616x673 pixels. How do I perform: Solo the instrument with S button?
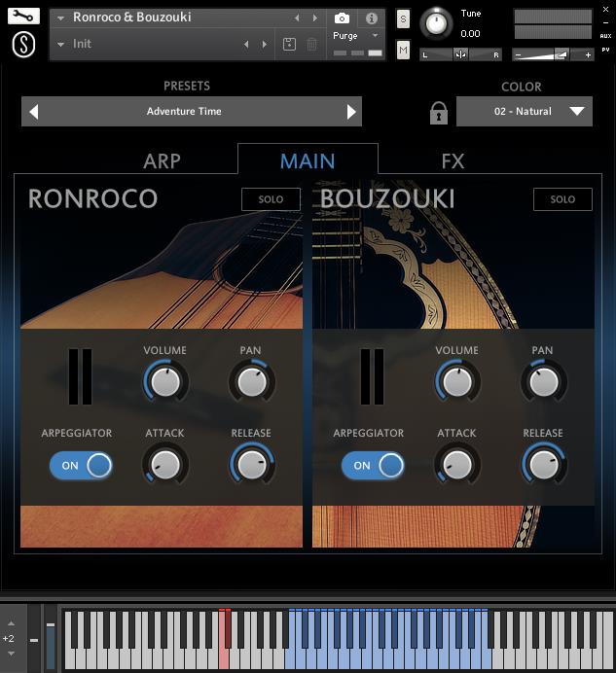click(403, 19)
